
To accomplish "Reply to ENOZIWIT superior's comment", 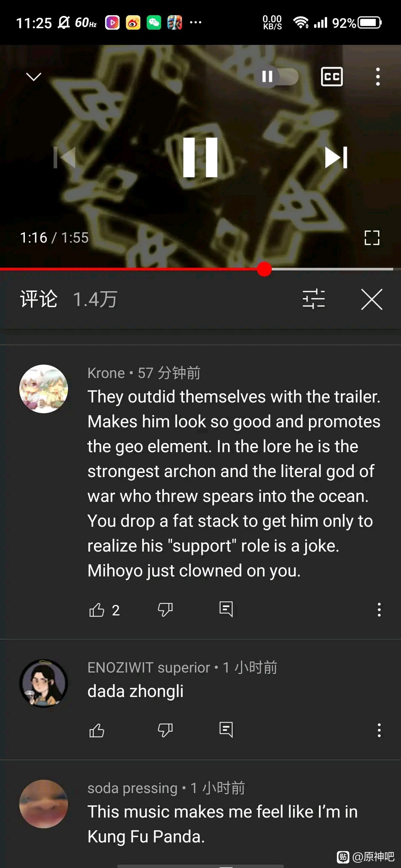I will tap(226, 730).
